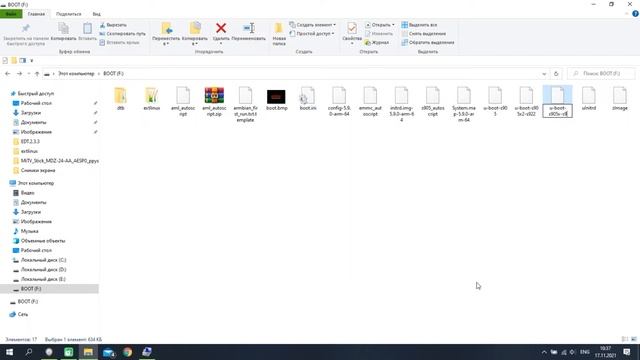Click the Forward navigation arrow
Image resolution: width=640 pixels, height=360 pixels.
click(19, 73)
